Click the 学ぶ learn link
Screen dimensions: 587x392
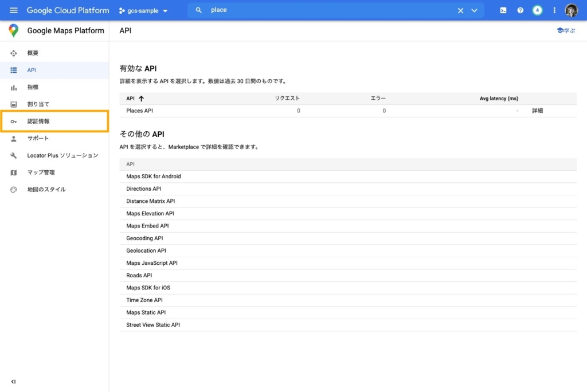(566, 31)
